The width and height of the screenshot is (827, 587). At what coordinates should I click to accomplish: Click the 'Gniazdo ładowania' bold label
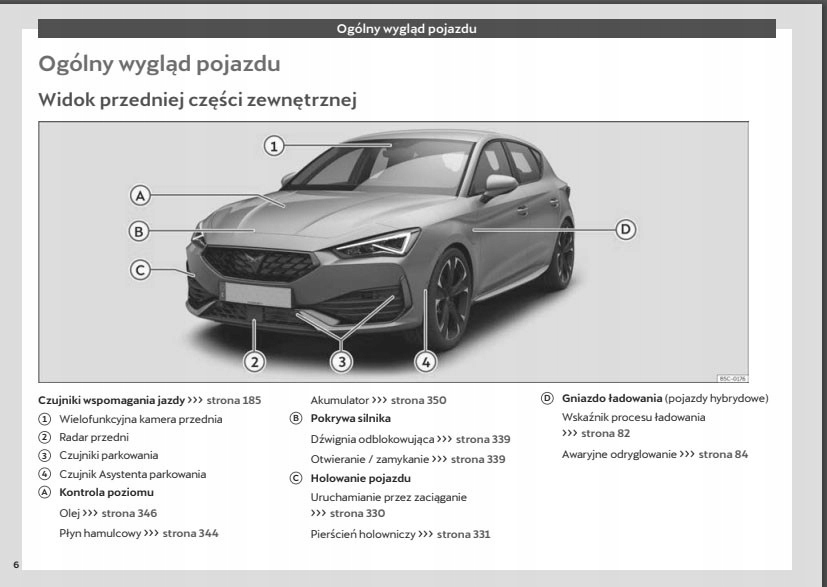pyautogui.click(x=612, y=398)
